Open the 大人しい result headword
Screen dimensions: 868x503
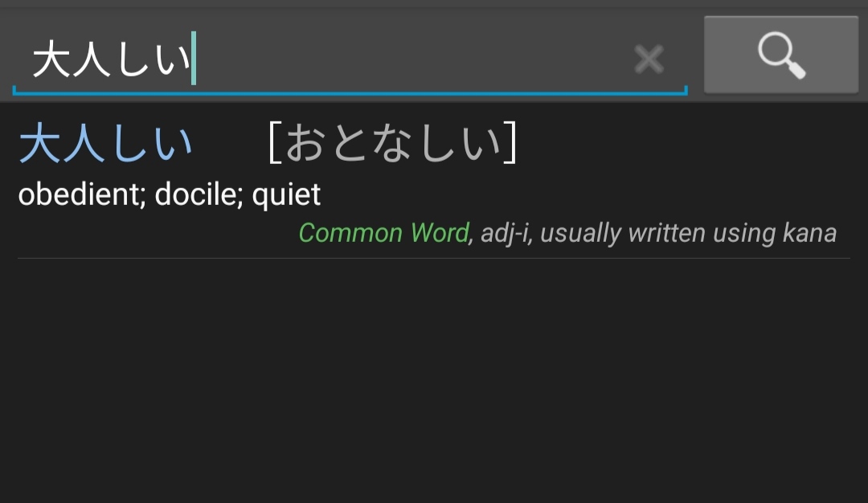105,144
